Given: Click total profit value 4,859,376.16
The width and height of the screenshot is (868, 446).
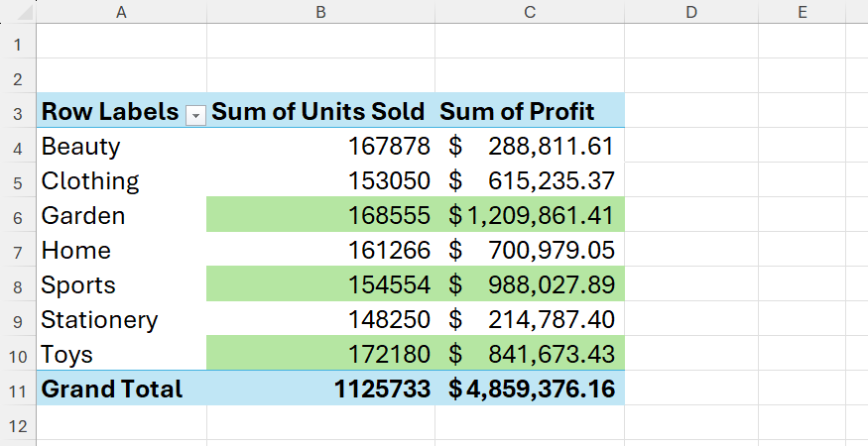Looking at the screenshot, I should (x=540, y=389).
